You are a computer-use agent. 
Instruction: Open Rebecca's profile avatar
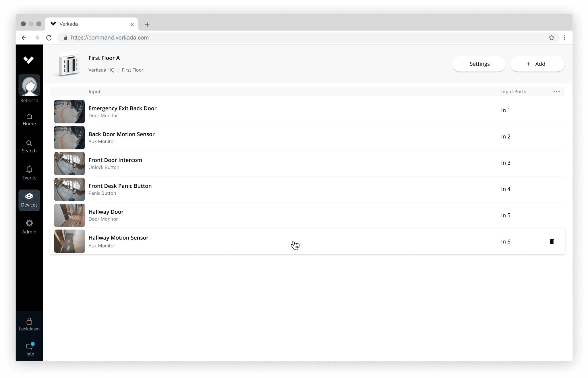coord(29,85)
